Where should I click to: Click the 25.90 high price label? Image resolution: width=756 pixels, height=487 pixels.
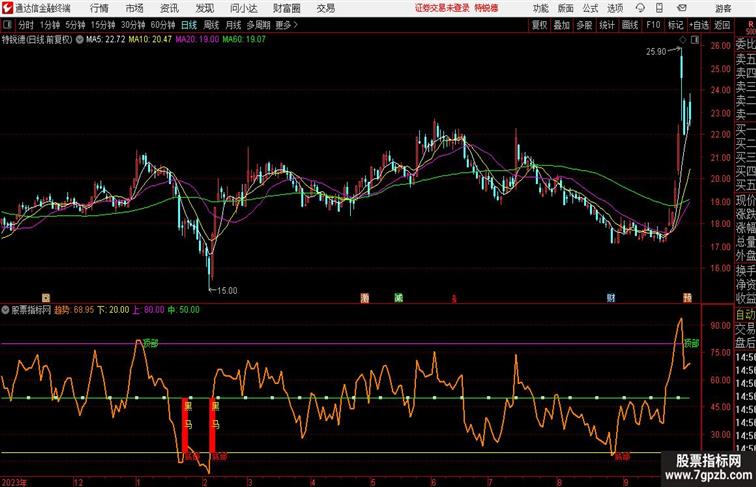656,52
